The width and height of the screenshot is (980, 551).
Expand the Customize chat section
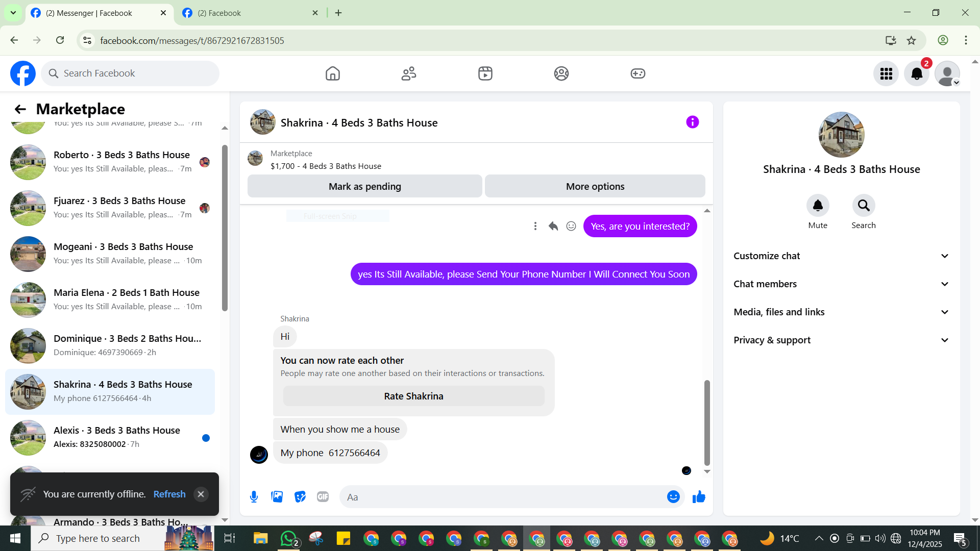[x=841, y=256]
